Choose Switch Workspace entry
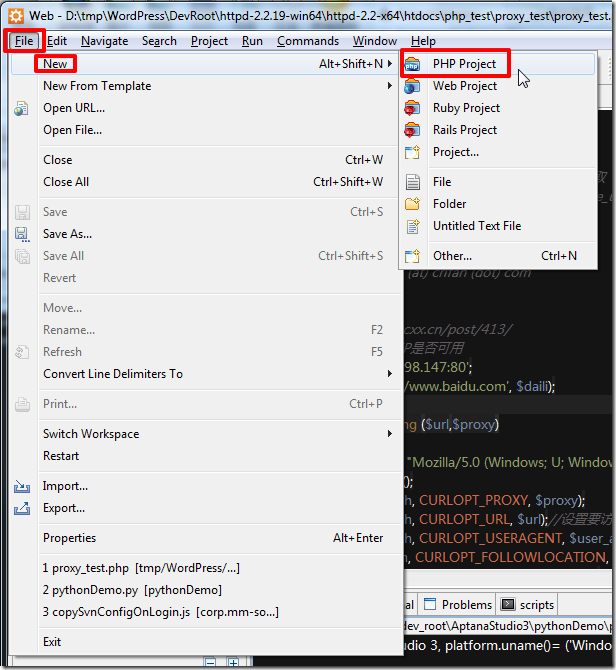This screenshot has width=616, height=670. click(x=204, y=434)
